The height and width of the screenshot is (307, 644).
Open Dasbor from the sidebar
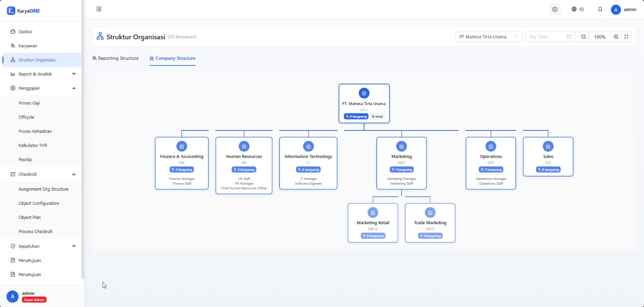coord(42,32)
